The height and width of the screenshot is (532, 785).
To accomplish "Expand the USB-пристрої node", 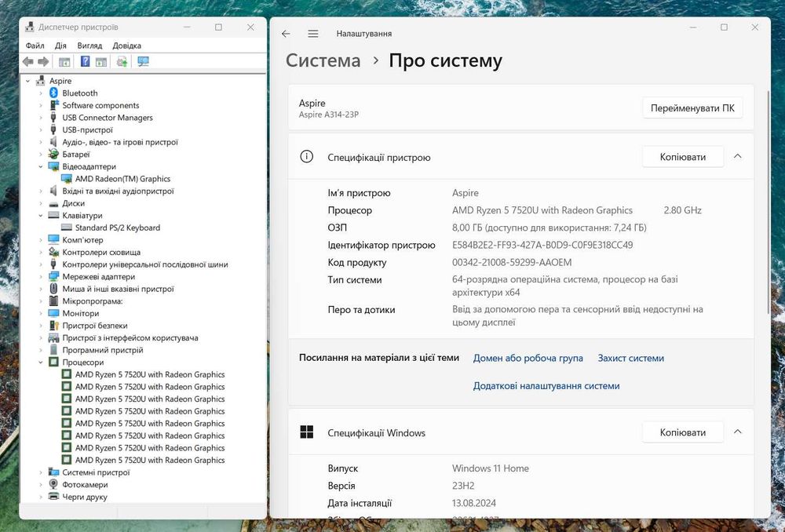I will pyautogui.click(x=41, y=129).
